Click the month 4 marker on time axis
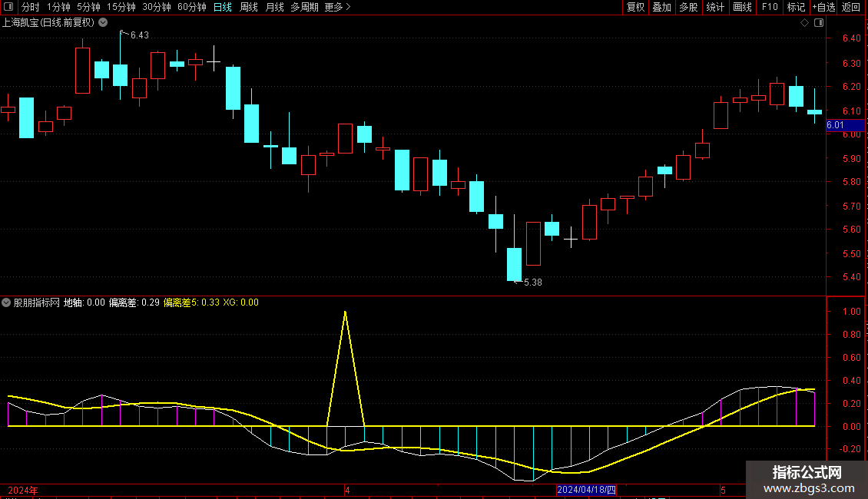 point(347,491)
